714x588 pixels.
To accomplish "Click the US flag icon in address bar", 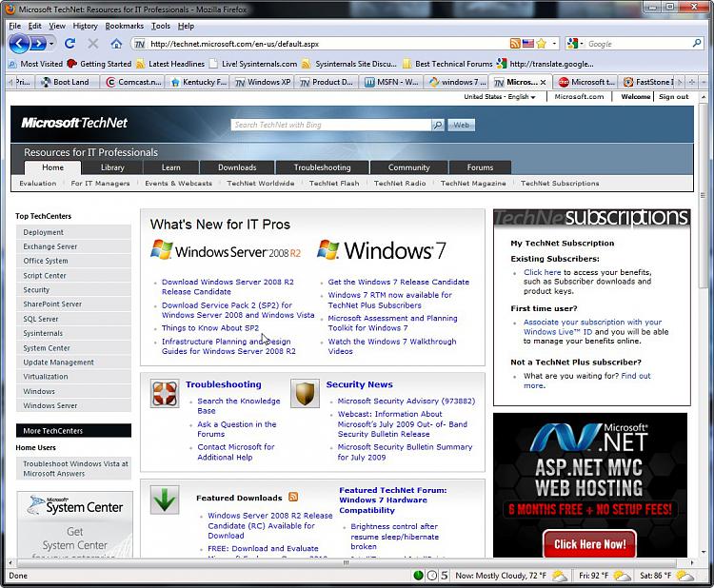I will tap(528, 44).
